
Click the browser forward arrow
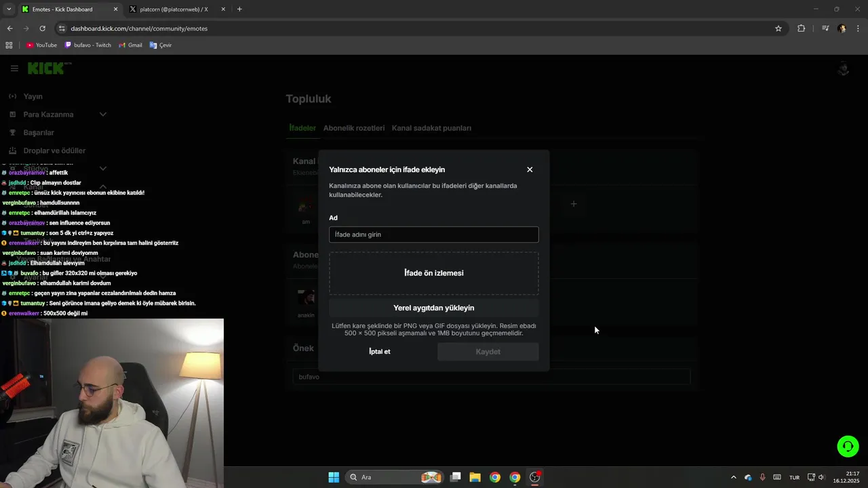pyautogui.click(x=26, y=28)
